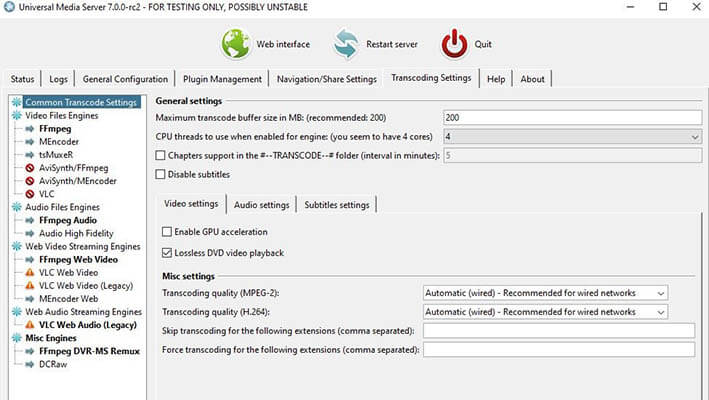Open the Help tab
Screen dimensions: 709x400
coord(496,79)
